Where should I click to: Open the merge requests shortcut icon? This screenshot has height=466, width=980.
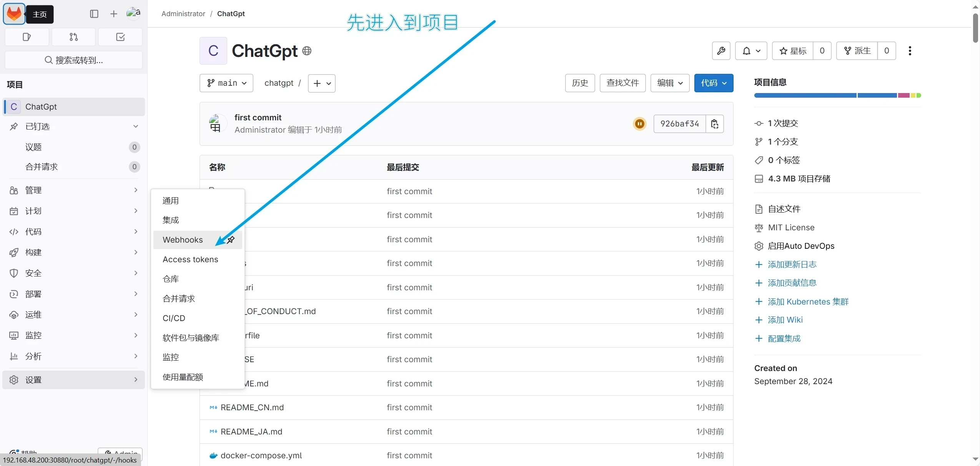(x=73, y=37)
